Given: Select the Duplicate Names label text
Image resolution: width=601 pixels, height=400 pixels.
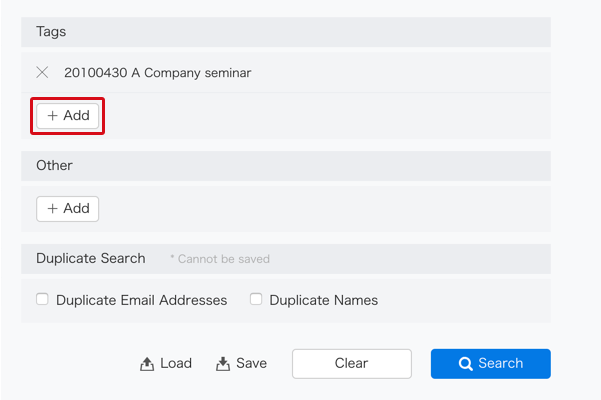Looking at the screenshot, I should click(x=323, y=300).
